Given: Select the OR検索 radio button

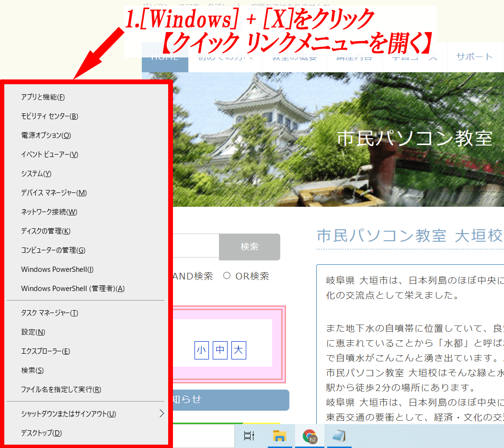Looking at the screenshot, I should [227, 276].
